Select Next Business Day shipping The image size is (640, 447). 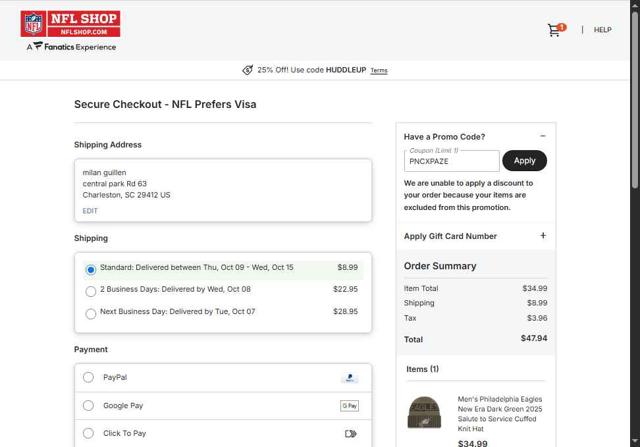click(91, 313)
